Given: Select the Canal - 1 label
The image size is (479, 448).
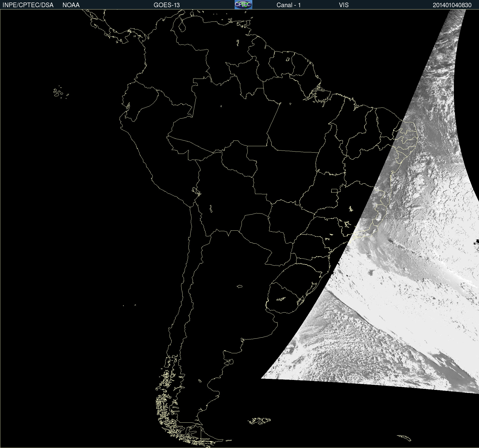Looking at the screenshot, I should [288, 5].
